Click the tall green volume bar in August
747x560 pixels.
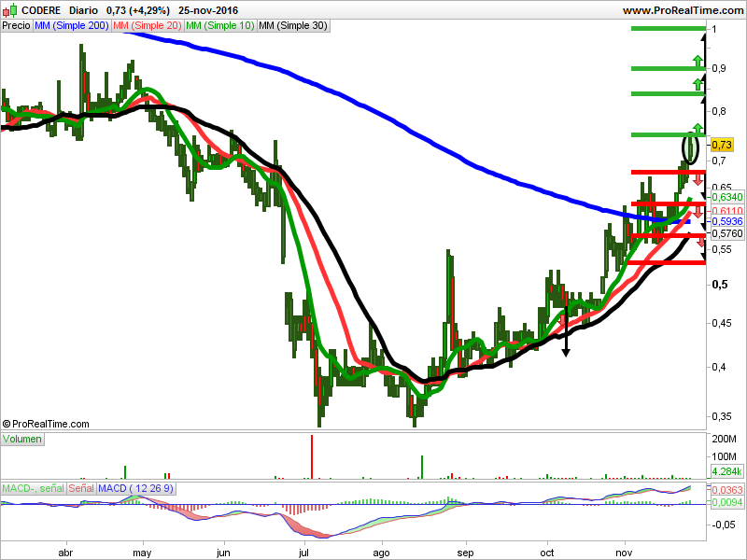tap(422, 468)
